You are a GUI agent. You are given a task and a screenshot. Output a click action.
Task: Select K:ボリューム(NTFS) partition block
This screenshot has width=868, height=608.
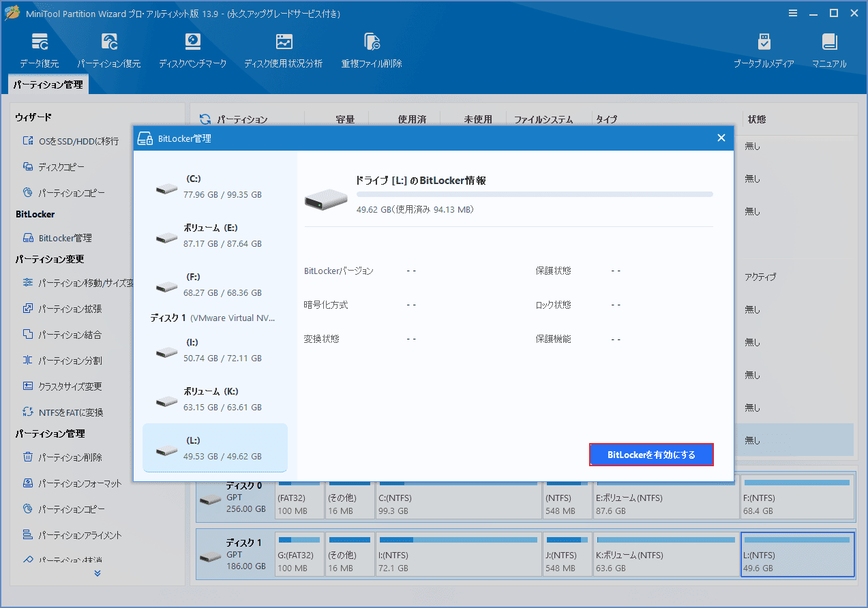pos(665,554)
